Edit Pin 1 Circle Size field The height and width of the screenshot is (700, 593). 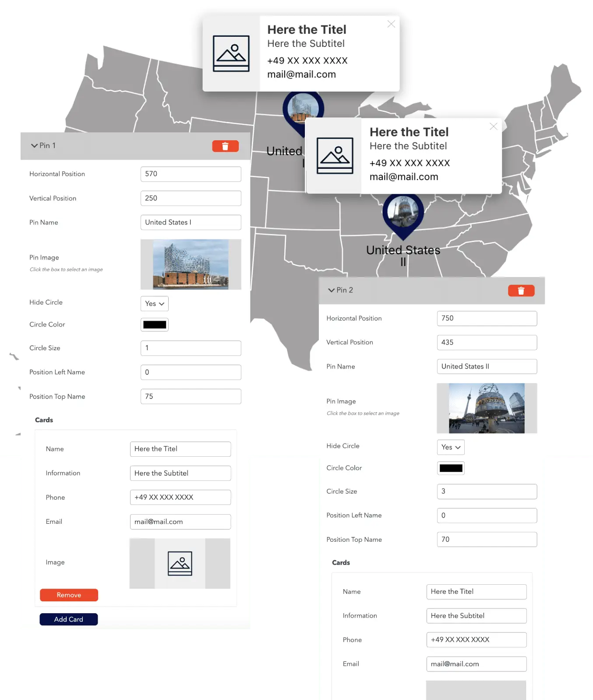[191, 348]
